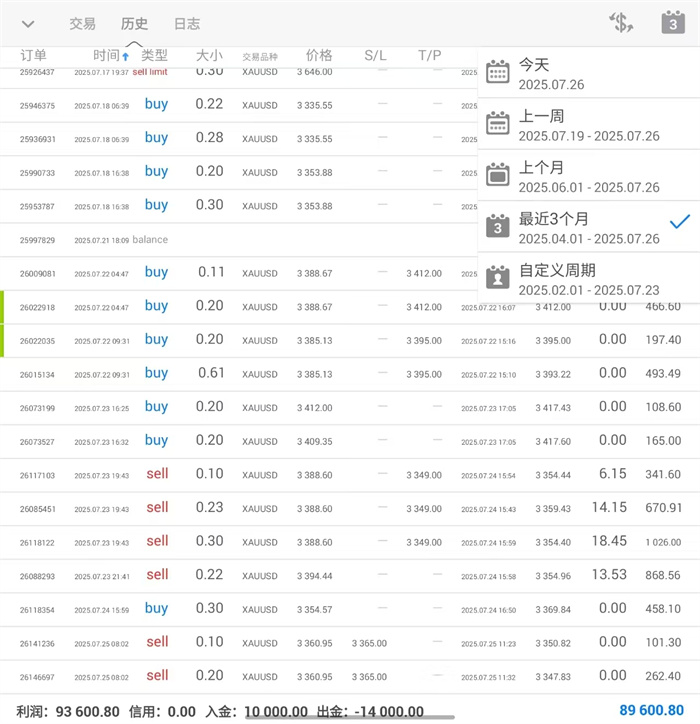Select the 历史 tab

(x=134, y=24)
